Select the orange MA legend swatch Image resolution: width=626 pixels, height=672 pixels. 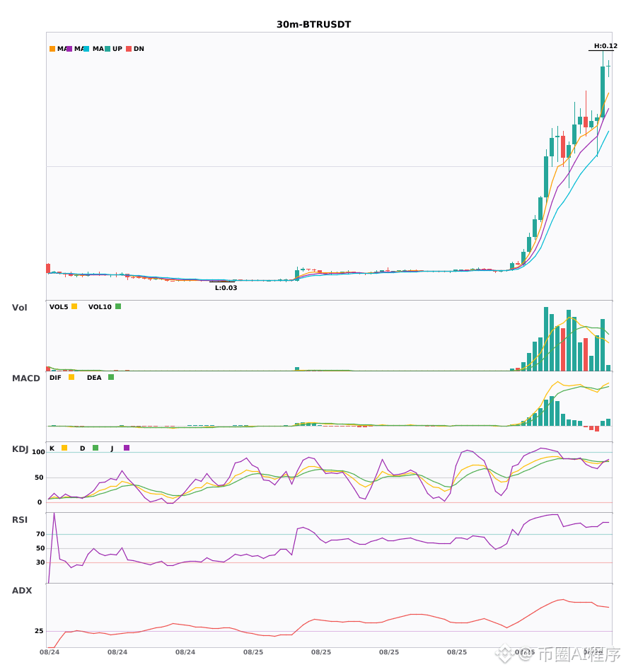click(x=52, y=49)
